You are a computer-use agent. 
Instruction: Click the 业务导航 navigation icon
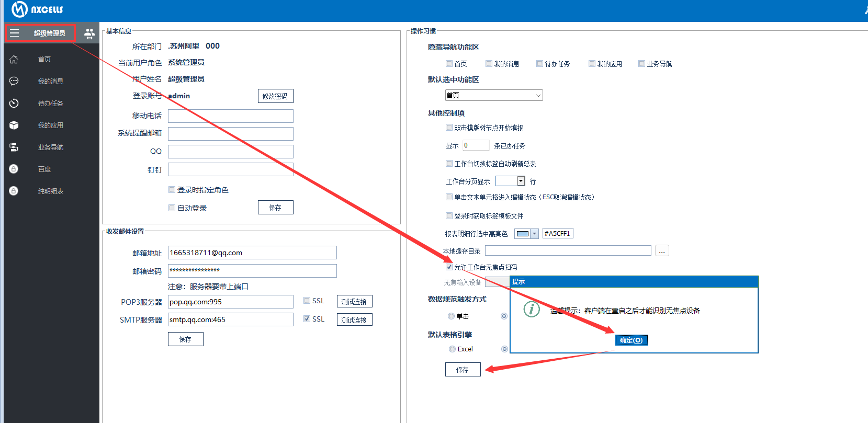click(14, 147)
